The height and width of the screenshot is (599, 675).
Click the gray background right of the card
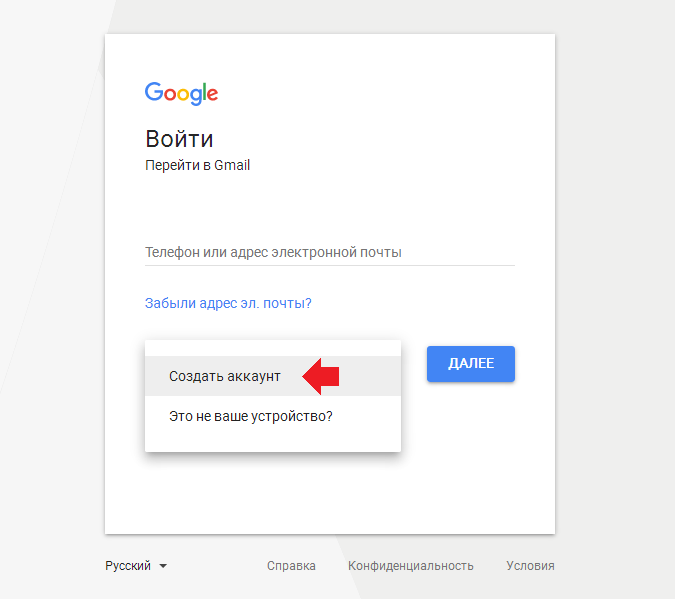[615, 300]
